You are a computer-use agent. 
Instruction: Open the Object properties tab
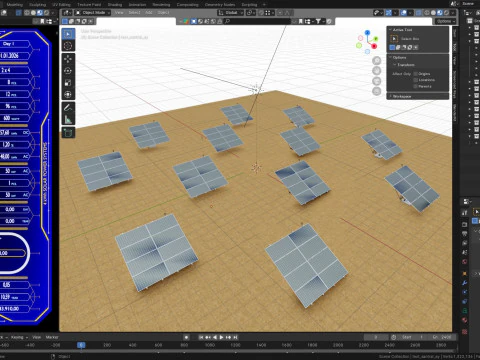click(x=465, y=274)
